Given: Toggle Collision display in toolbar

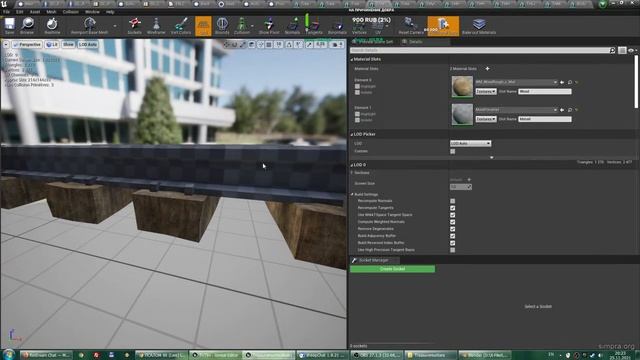Looking at the screenshot, I should pyautogui.click(x=242, y=25).
